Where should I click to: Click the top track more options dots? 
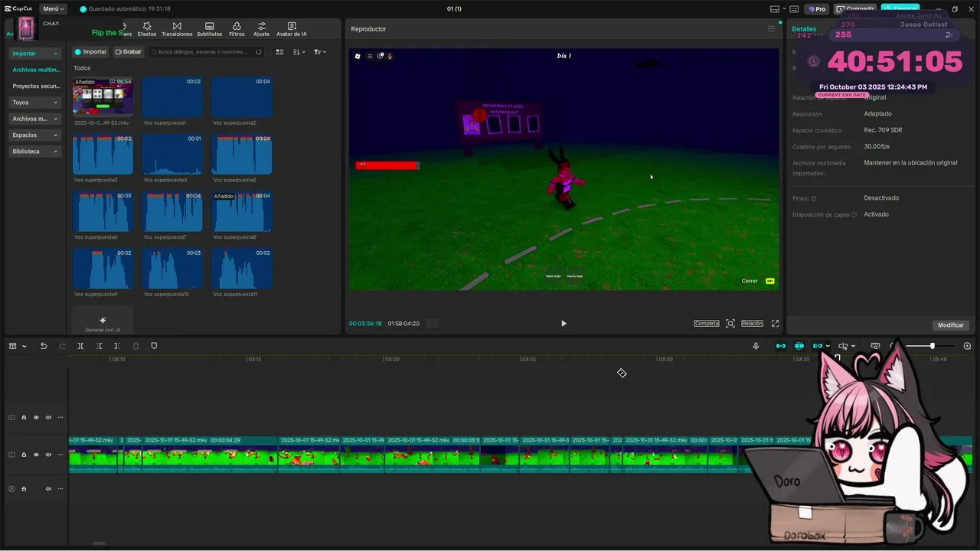pyautogui.click(x=60, y=418)
